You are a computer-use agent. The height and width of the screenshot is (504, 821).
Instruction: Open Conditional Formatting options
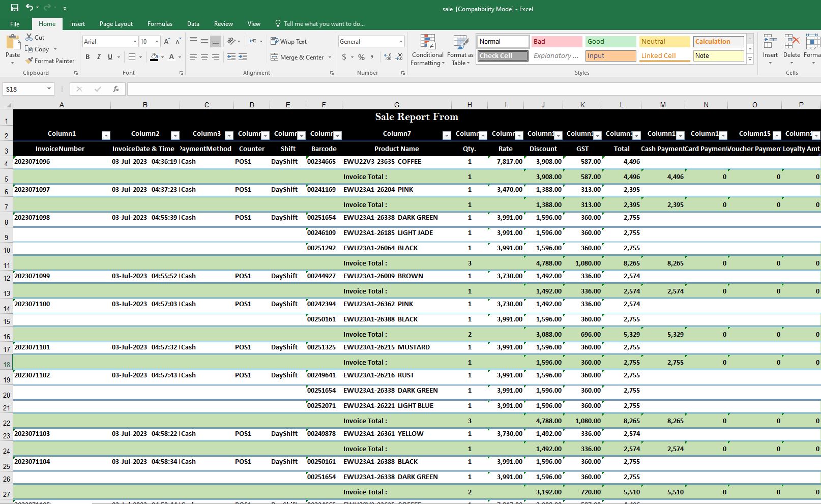(x=427, y=49)
